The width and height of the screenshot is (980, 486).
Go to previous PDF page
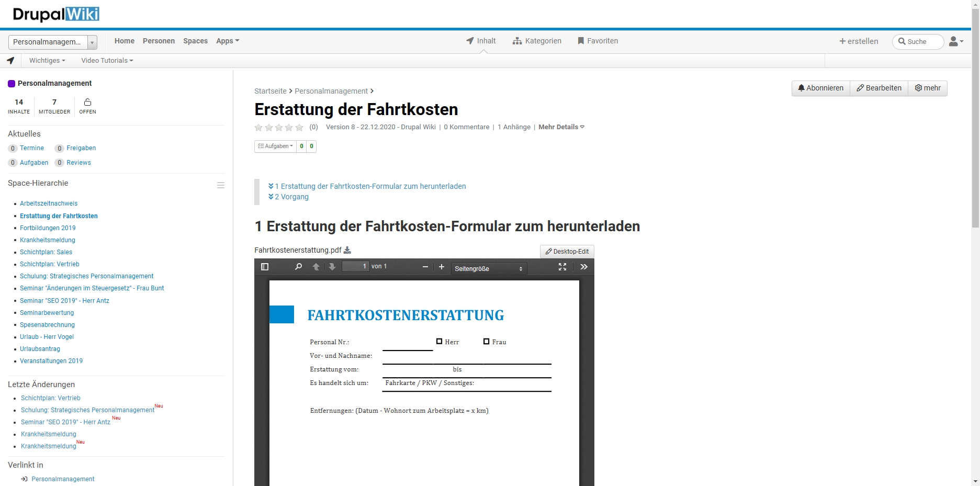pyautogui.click(x=316, y=267)
